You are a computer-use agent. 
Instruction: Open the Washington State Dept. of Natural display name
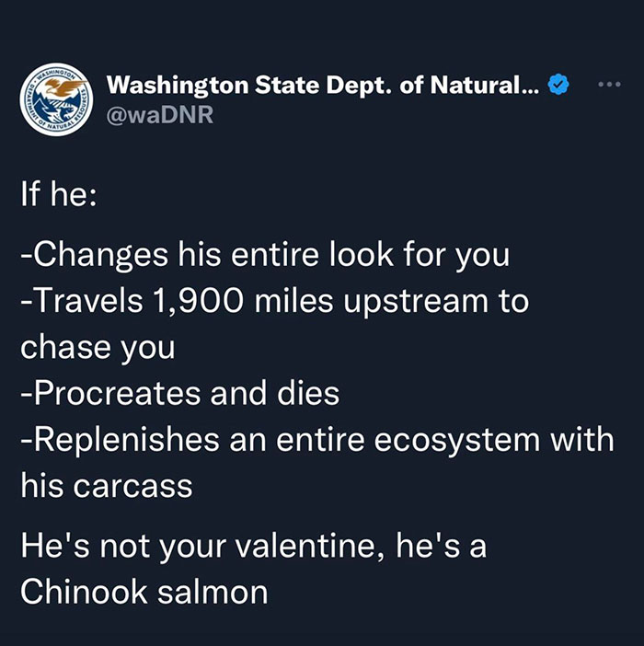[x=323, y=85]
